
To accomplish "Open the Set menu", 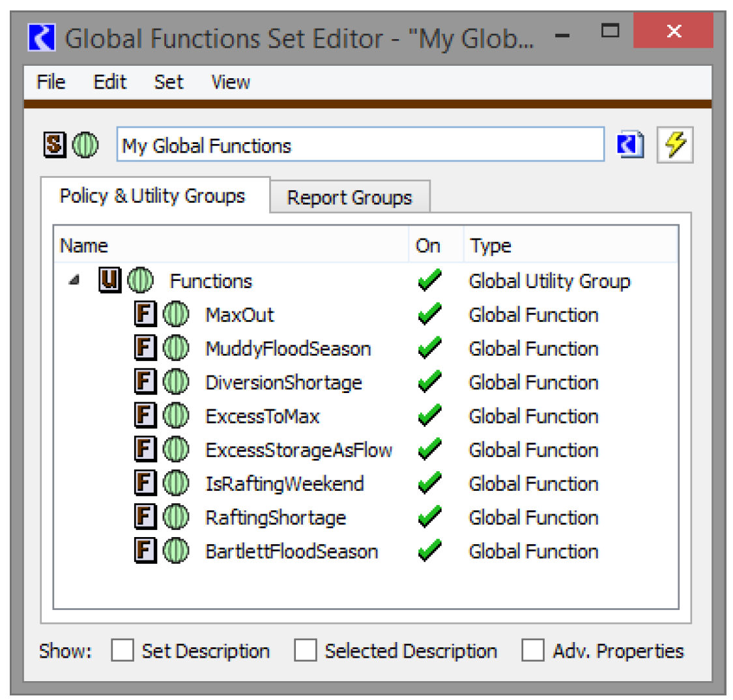I will point(168,82).
